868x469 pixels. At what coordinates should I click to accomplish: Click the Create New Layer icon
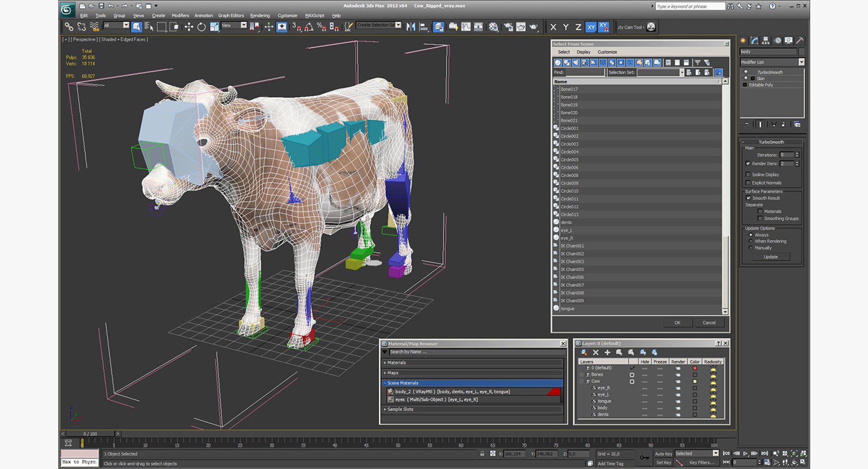584,352
